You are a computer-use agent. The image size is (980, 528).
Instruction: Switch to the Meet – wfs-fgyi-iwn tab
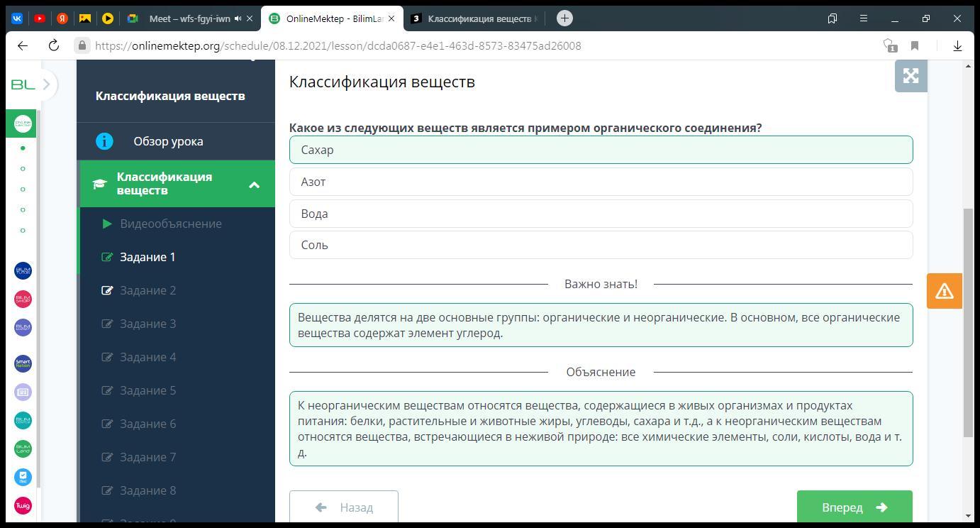click(x=189, y=18)
